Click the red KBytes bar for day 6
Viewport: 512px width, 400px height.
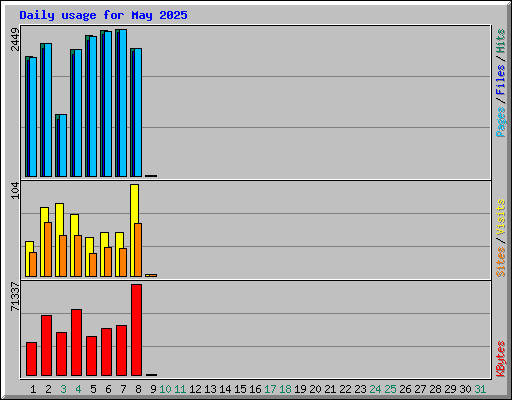pos(106,352)
